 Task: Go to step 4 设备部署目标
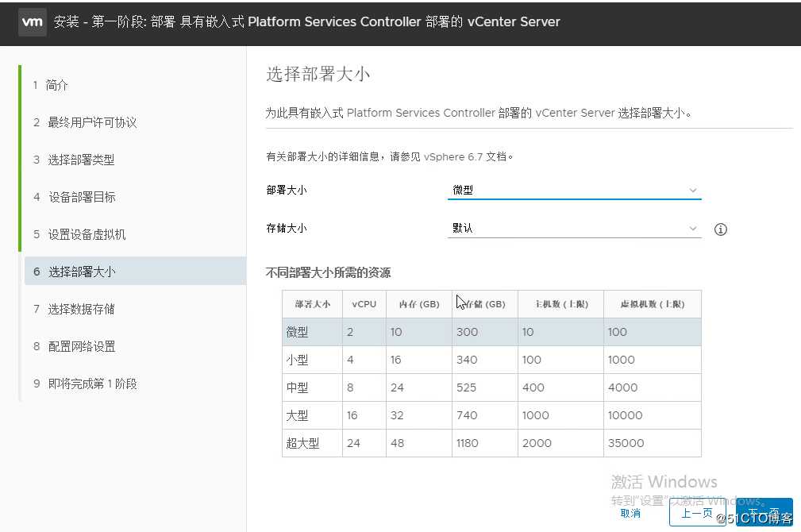(75, 197)
